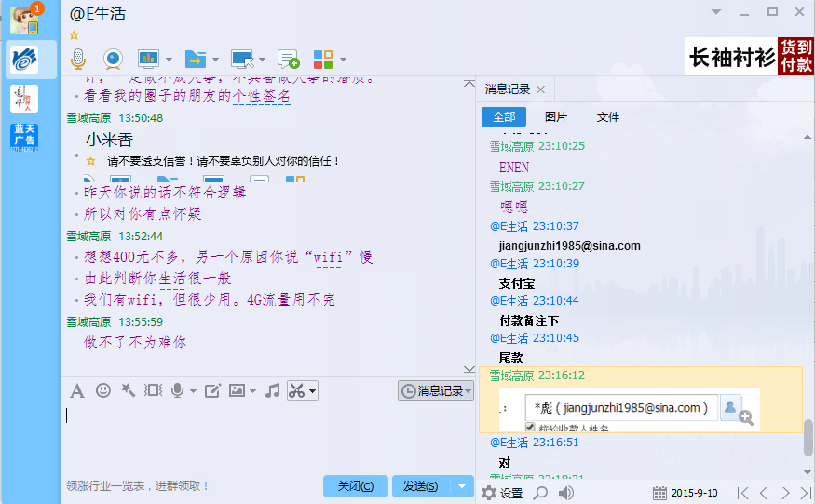Record a voice message with mic icon

pos(177,390)
